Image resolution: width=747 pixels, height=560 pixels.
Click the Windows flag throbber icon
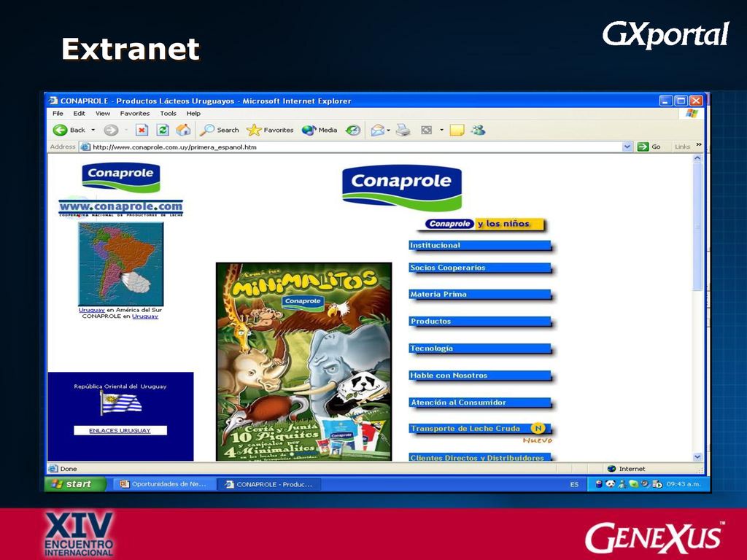point(692,113)
